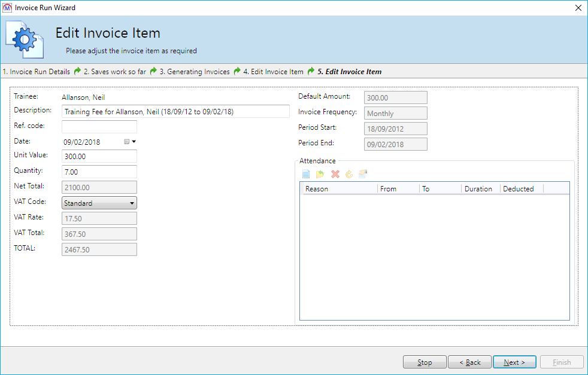
Task: Go to step 1 Invoice Run Details
Action: click(x=36, y=72)
